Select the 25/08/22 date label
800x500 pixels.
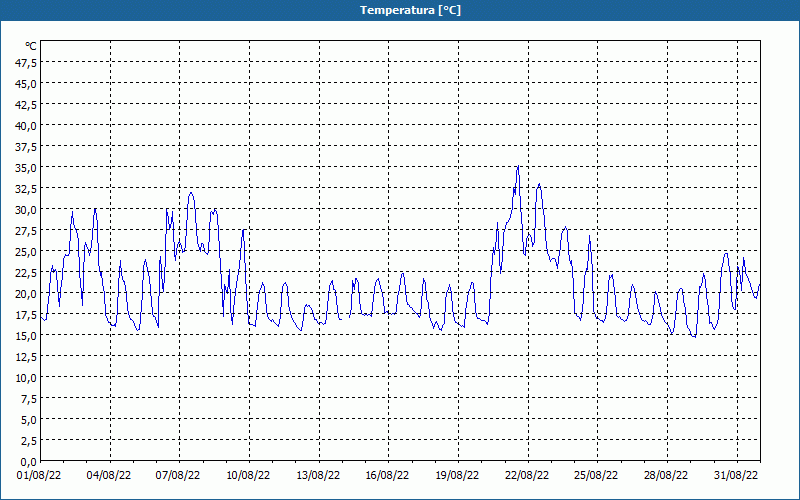(x=596, y=476)
